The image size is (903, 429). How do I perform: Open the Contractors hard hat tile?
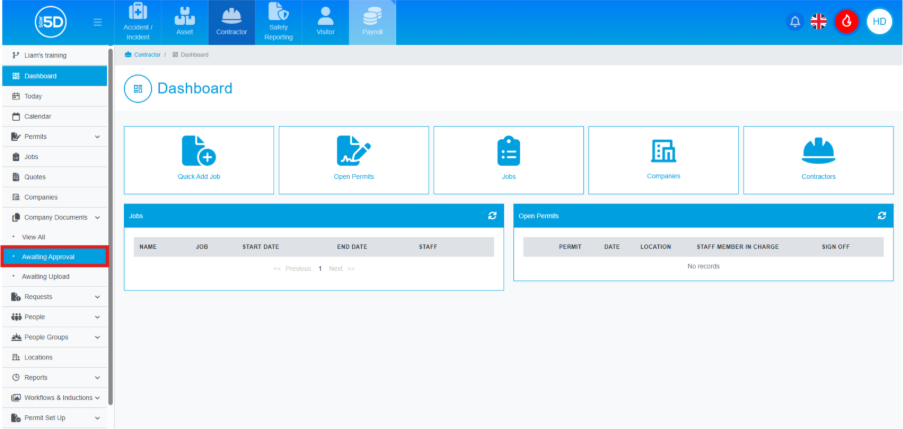click(818, 150)
